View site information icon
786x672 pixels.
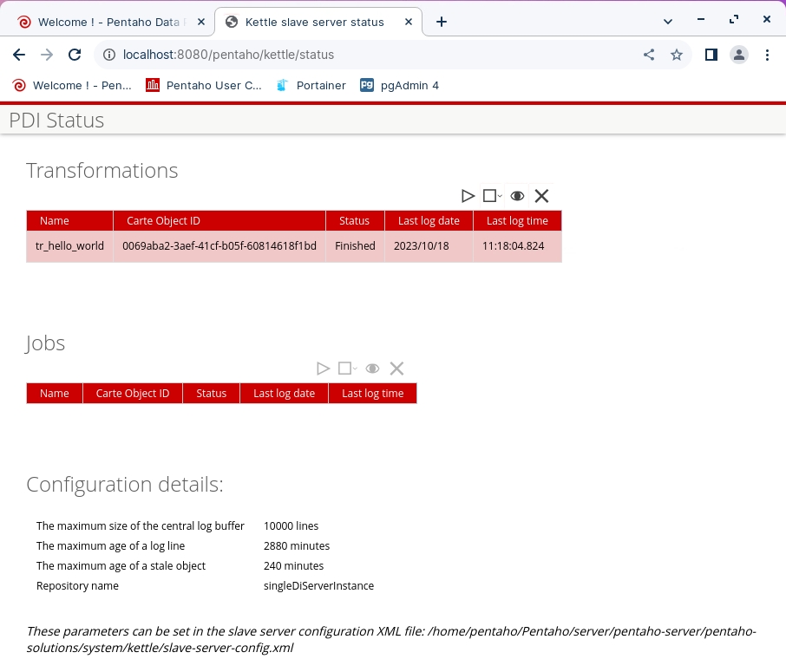[108, 55]
